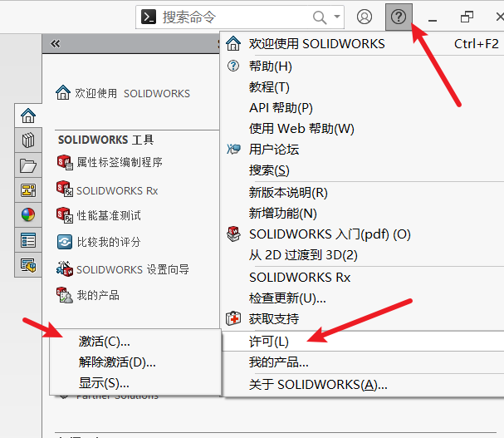Image resolution: width=504 pixels, height=438 pixels.
Task: Select 关于 SOLIDWORKS(A)... menu item
Action: (x=362, y=385)
